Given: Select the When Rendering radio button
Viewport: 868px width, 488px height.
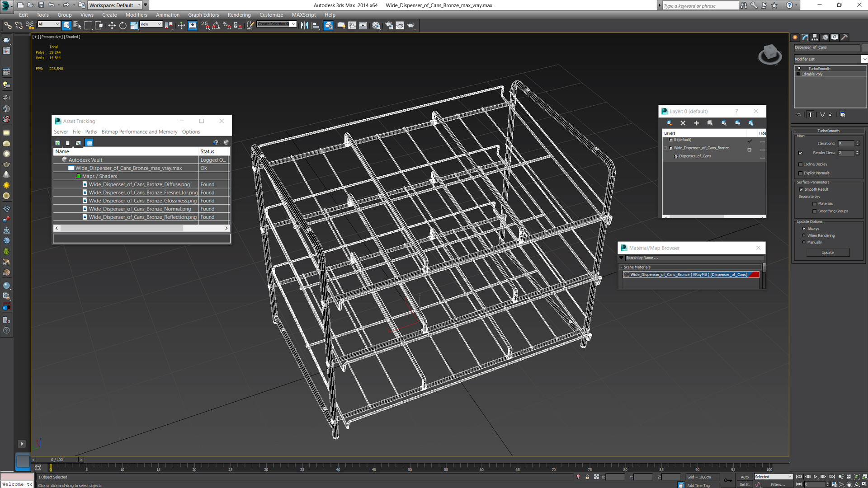Looking at the screenshot, I should pyautogui.click(x=804, y=235).
